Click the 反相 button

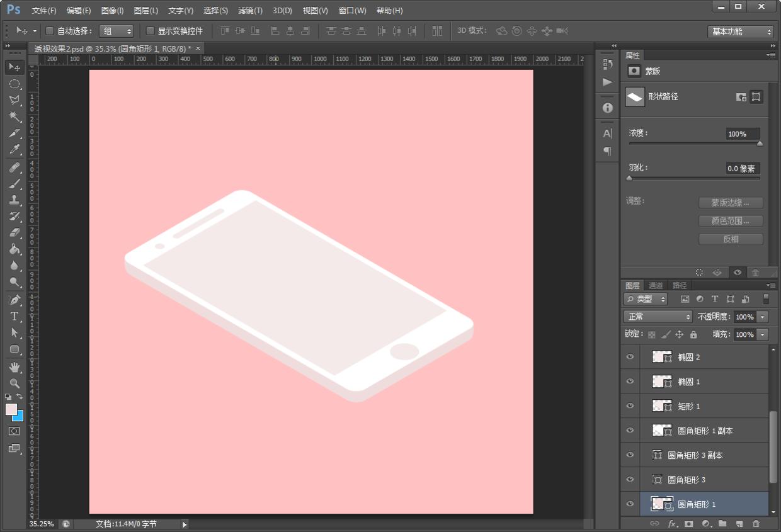click(x=731, y=239)
